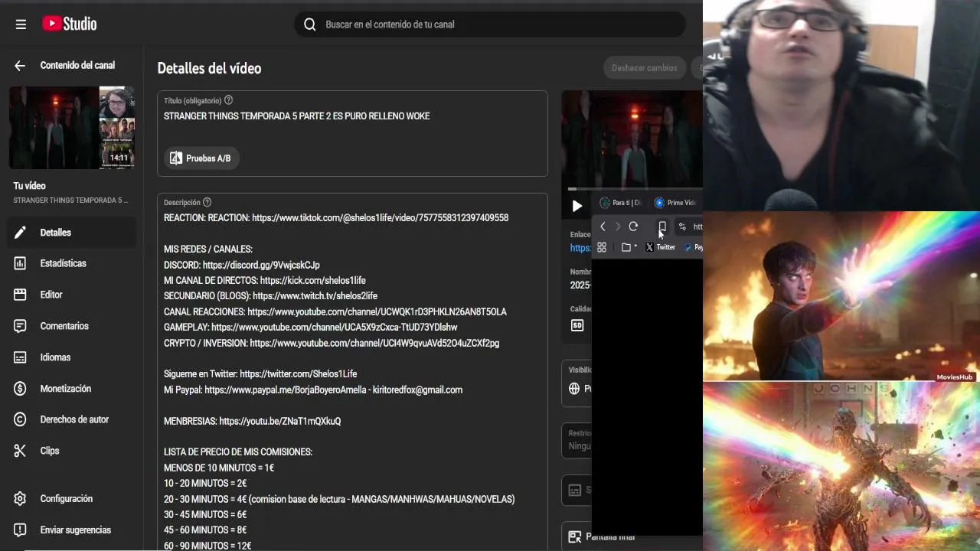Open Derechos de autor section
This screenshot has height=551, width=980.
click(72, 419)
